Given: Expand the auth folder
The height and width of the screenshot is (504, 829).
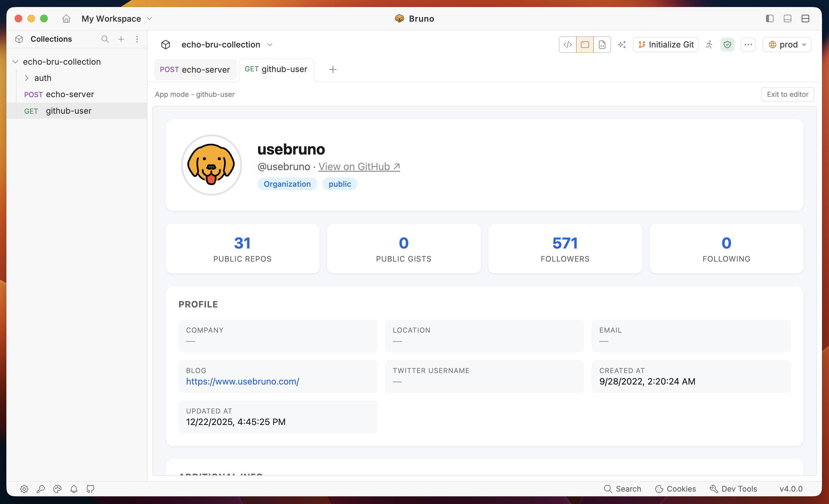Looking at the screenshot, I should [x=26, y=78].
